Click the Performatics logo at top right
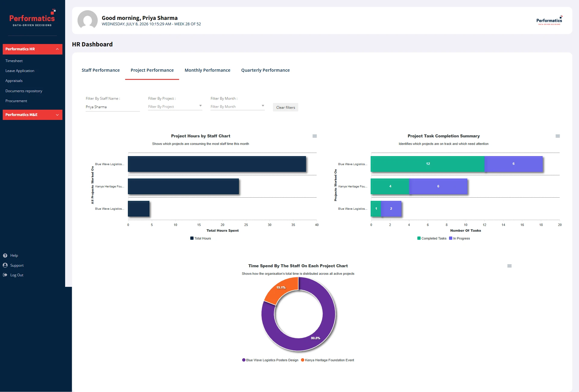 click(x=549, y=20)
